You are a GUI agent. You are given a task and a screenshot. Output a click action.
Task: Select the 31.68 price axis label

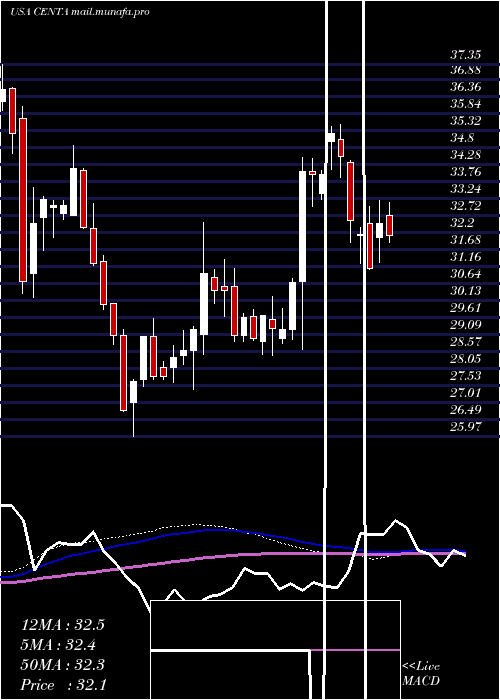(466, 240)
